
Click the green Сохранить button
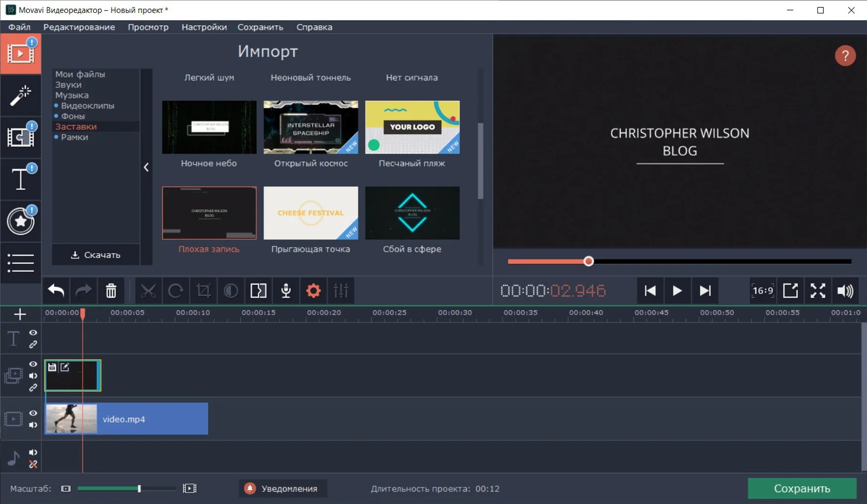pos(802,489)
